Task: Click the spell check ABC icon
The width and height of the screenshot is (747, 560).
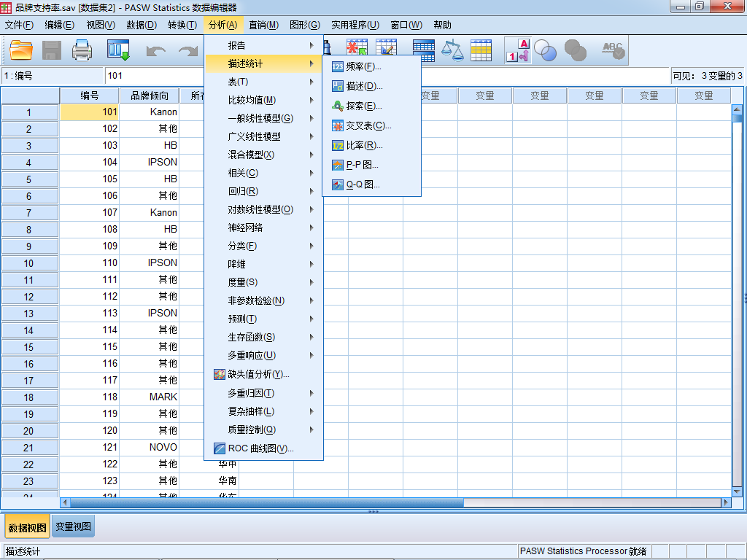Action: tap(613, 50)
